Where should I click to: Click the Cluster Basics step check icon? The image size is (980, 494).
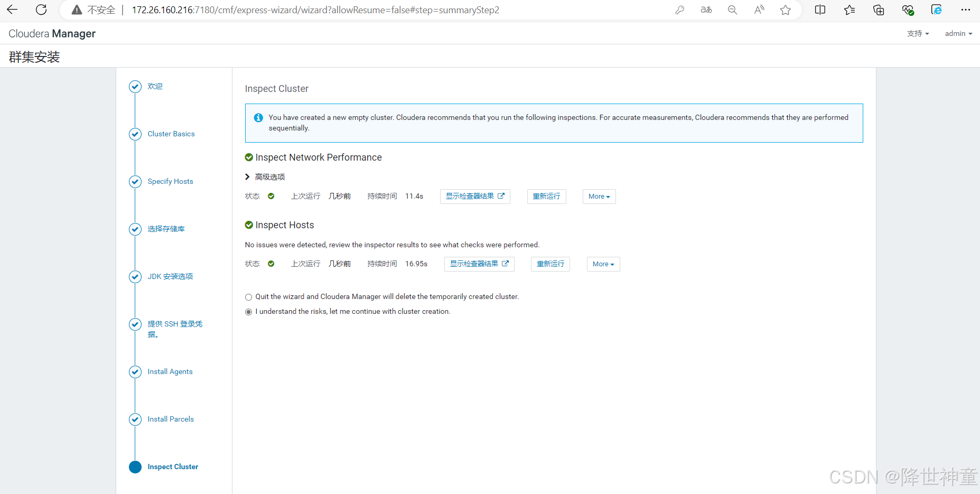pyautogui.click(x=135, y=134)
